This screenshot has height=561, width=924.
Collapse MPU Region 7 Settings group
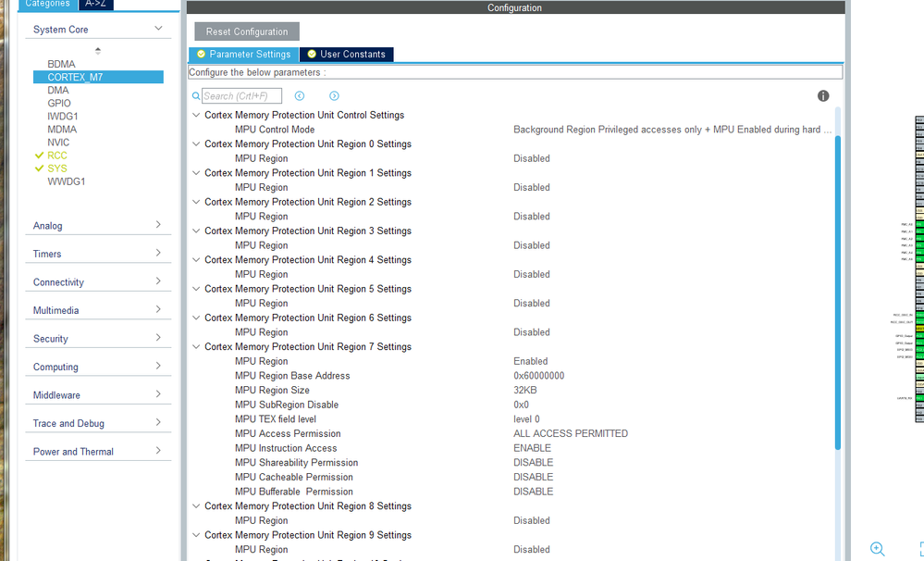pos(196,347)
